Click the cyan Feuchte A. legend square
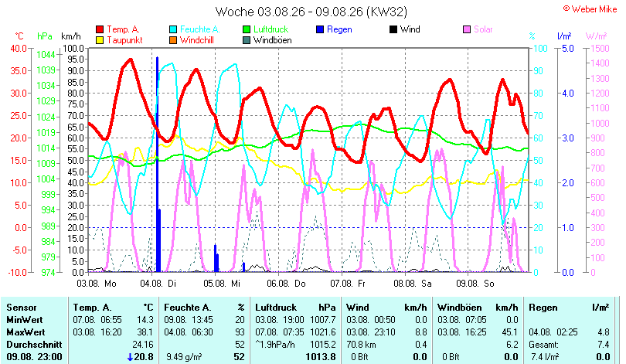626x364 pixels. 173,29
